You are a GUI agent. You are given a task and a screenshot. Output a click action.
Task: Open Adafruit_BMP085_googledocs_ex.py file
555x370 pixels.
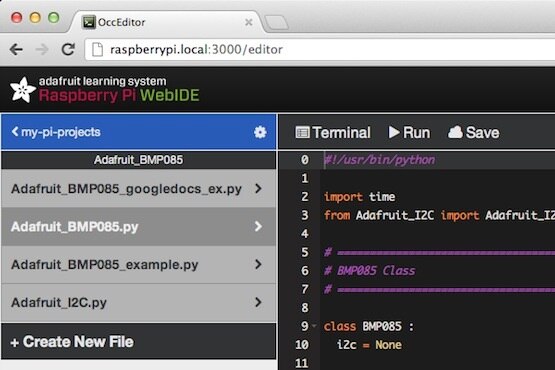pos(138,189)
